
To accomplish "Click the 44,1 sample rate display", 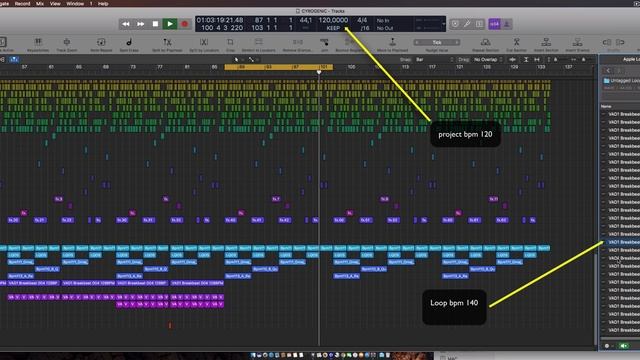I will click(x=306, y=20).
